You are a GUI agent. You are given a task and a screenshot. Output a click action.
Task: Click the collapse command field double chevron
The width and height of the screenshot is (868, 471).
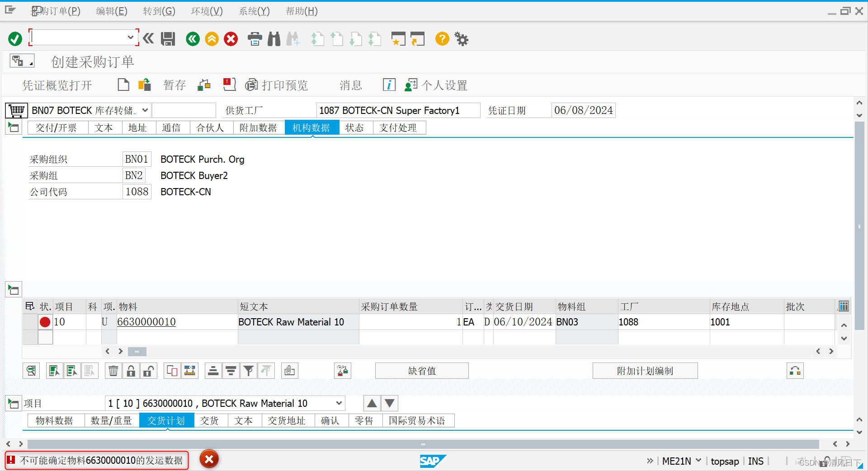[149, 38]
